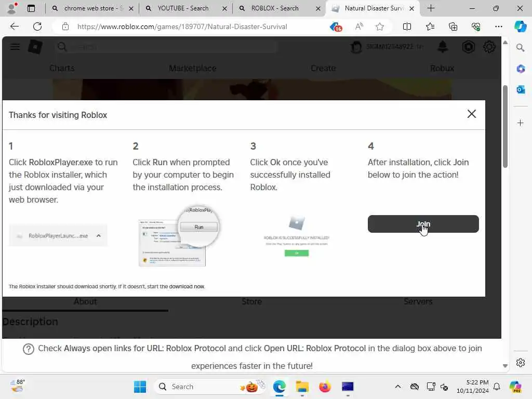Add app to Edge sidebar plus icon
The image size is (532, 399).
pyautogui.click(x=520, y=123)
